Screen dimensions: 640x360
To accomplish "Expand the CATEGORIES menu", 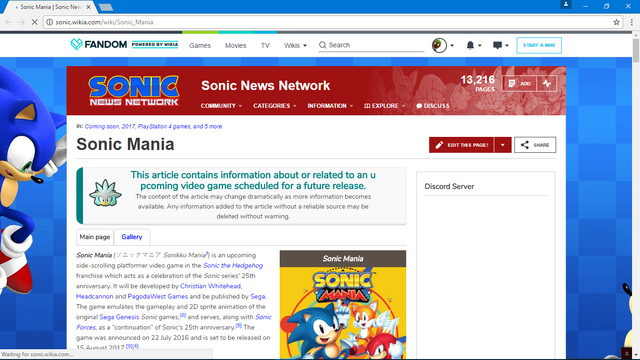I will coord(275,106).
